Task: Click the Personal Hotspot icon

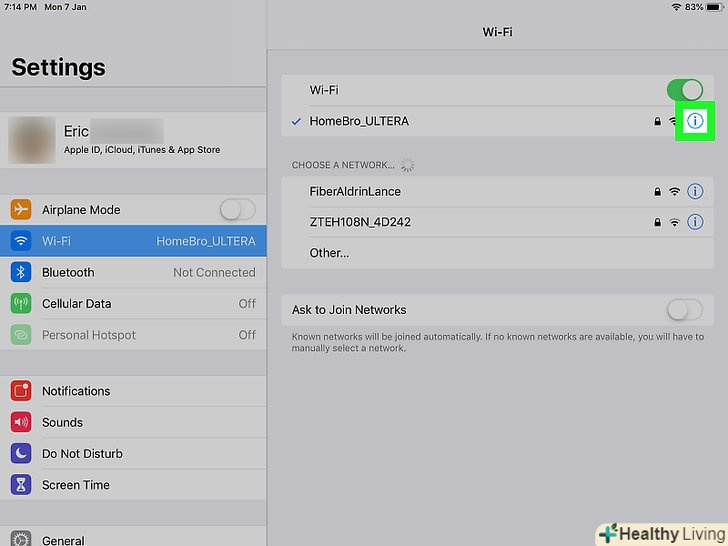Action: 21,335
